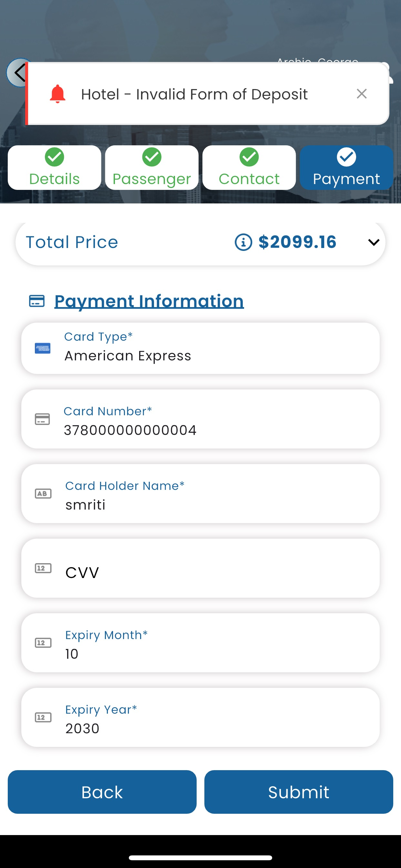Click the Card Number field icon

pyautogui.click(x=43, y=419)
